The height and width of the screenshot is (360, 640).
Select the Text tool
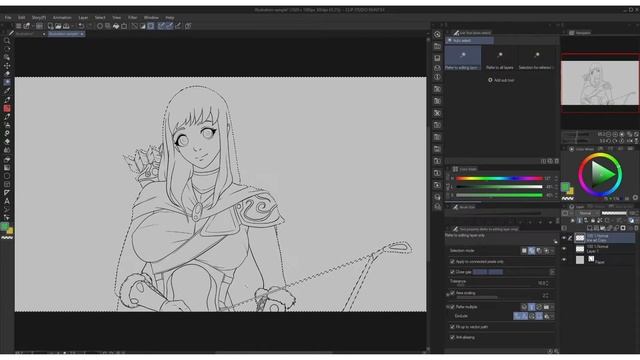[x=7, y=201]
